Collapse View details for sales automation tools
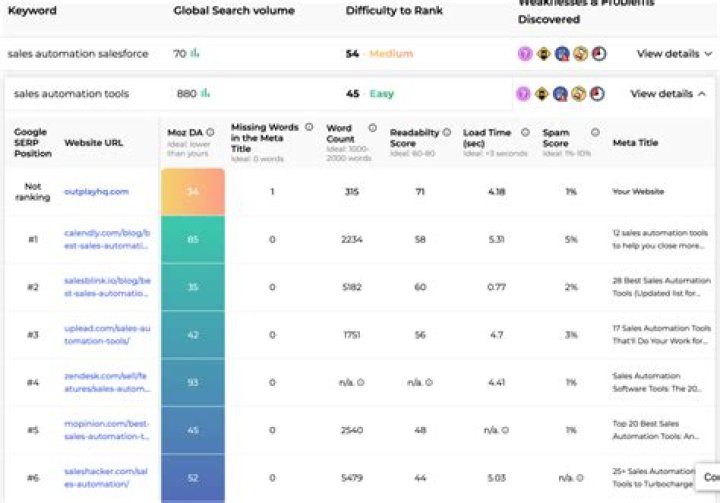 coord(668,94)
